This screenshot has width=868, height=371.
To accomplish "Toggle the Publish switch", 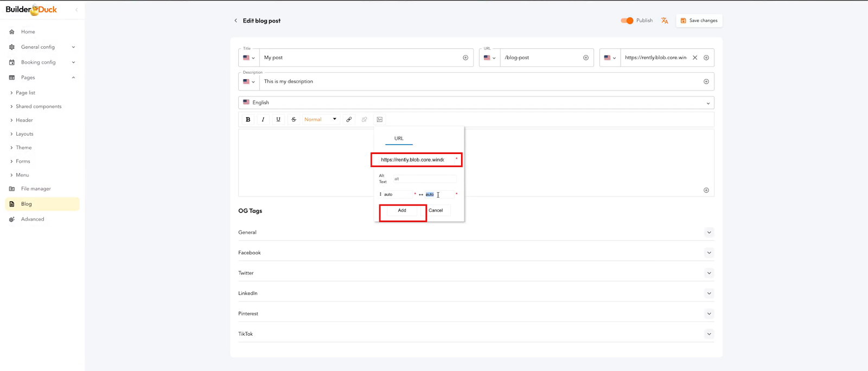I will 627,21.
